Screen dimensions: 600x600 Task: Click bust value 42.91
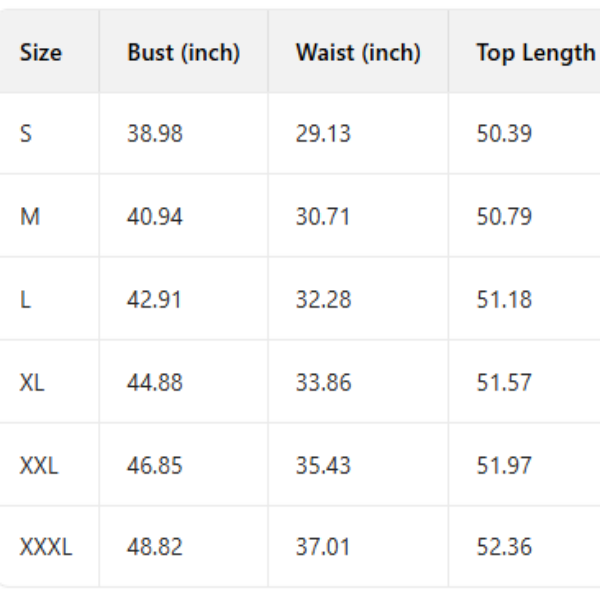155,299
